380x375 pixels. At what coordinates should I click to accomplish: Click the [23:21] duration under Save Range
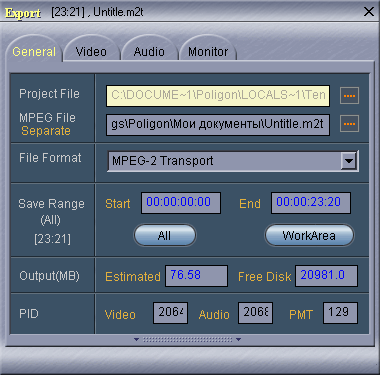pos(52,239)
